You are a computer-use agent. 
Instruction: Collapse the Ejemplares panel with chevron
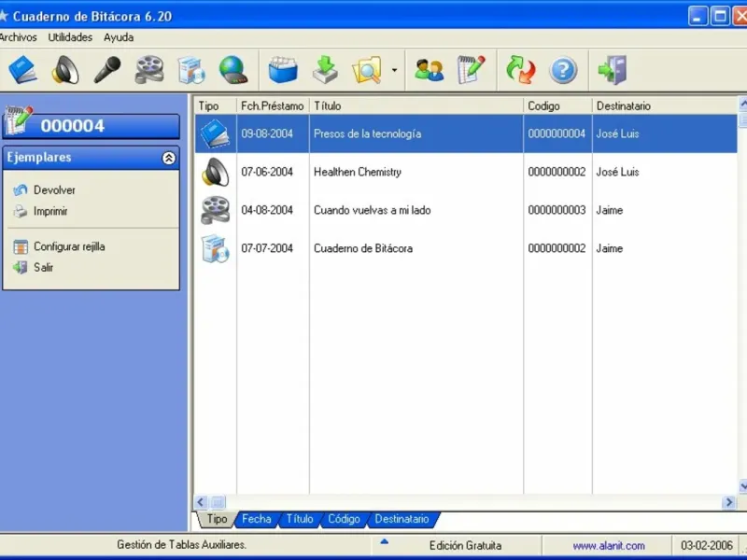[x=169, y=158]
